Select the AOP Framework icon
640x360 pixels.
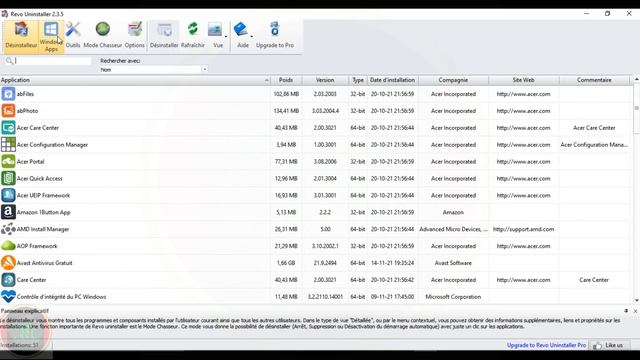(x=8, y=246)
